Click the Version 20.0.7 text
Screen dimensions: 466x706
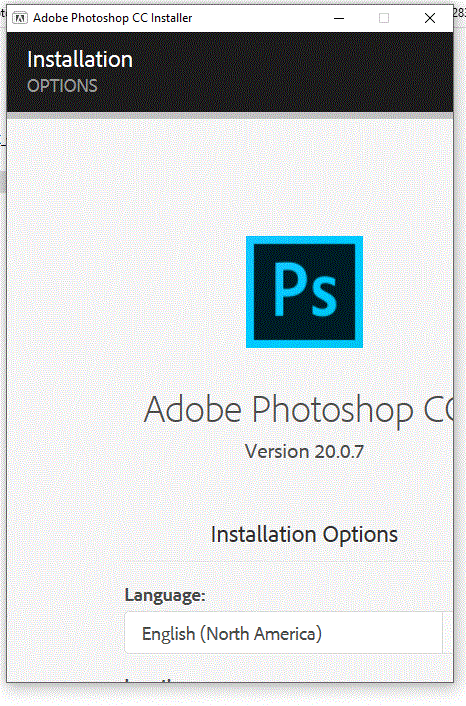(x=304, y=452)
